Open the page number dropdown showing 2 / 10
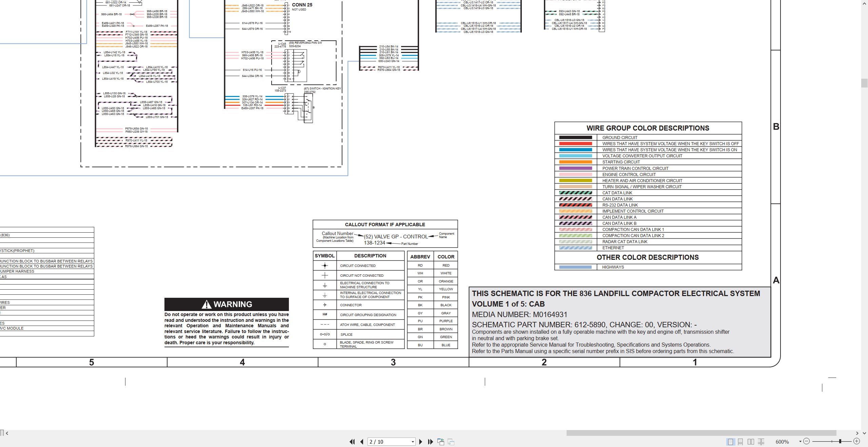This screenshot has width=868, height=447. pyautogui.click(x=413, y=442)
